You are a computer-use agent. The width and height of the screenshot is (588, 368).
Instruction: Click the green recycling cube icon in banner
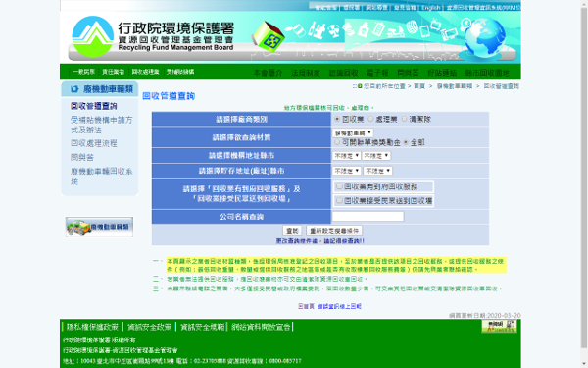268,36
